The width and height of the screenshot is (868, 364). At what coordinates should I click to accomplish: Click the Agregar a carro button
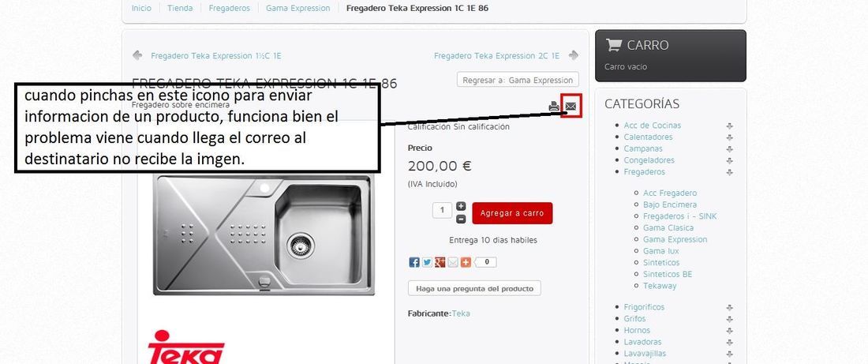[x=512, y=212]
